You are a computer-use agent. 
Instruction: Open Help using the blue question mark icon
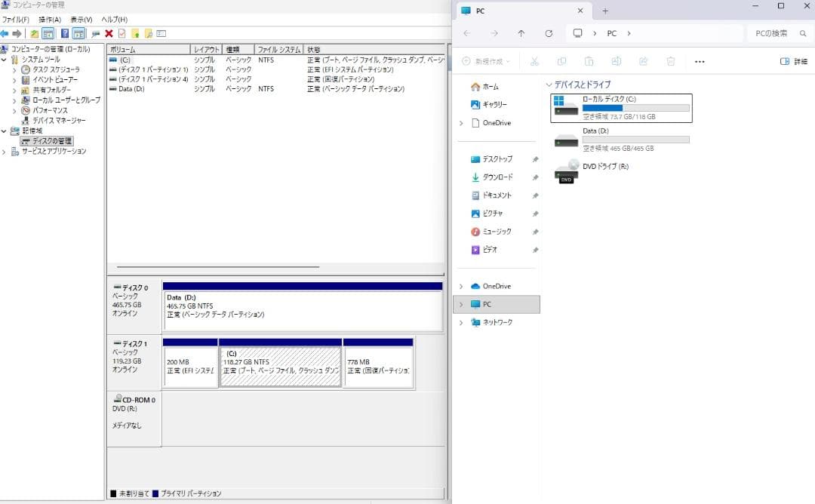[x=64, y=33]
